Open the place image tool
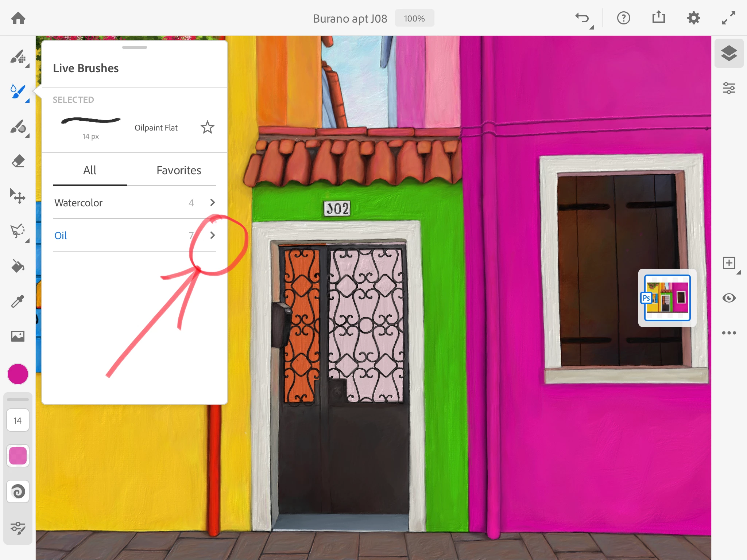 pos(18,336)
